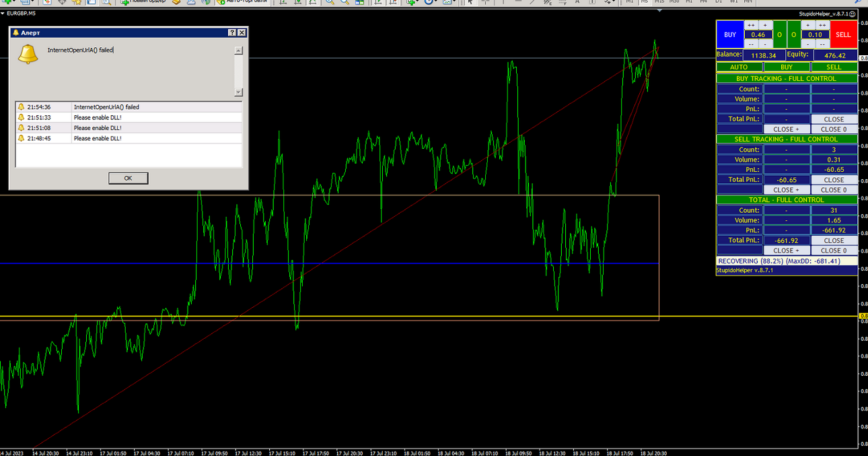Click bell icon of the 21:51:33 alert row

pyautogui.click(x=21, y=117)
